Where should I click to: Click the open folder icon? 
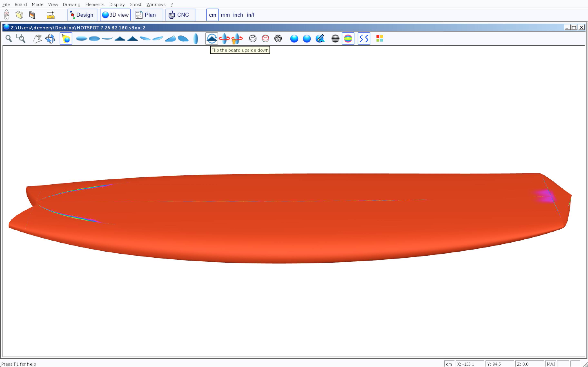[x=19, y=15]
